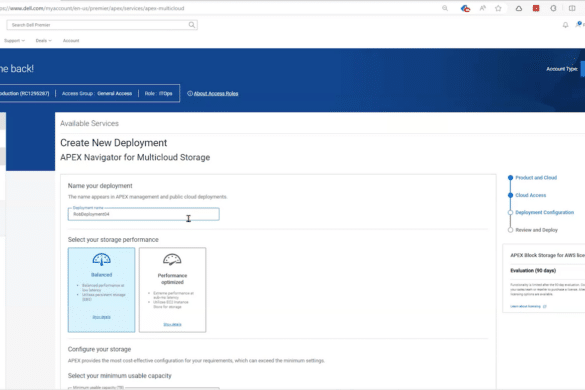585x390 pixels.
Task: Expand the Support menu dropdown
Action: coord(14,41)
